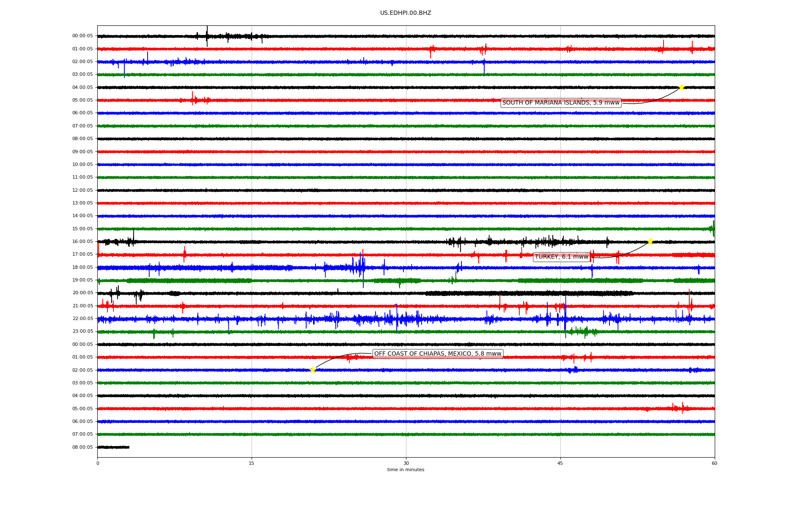The width and height of the screenshot is (812, 508).
Task: Click the 11:00:05 row label
Action: (82, 177)
